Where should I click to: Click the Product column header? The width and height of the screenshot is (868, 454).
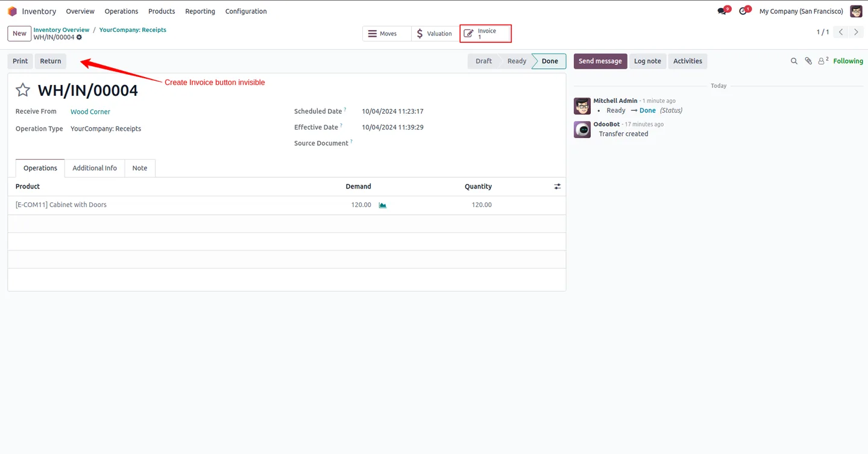(28, 187)
